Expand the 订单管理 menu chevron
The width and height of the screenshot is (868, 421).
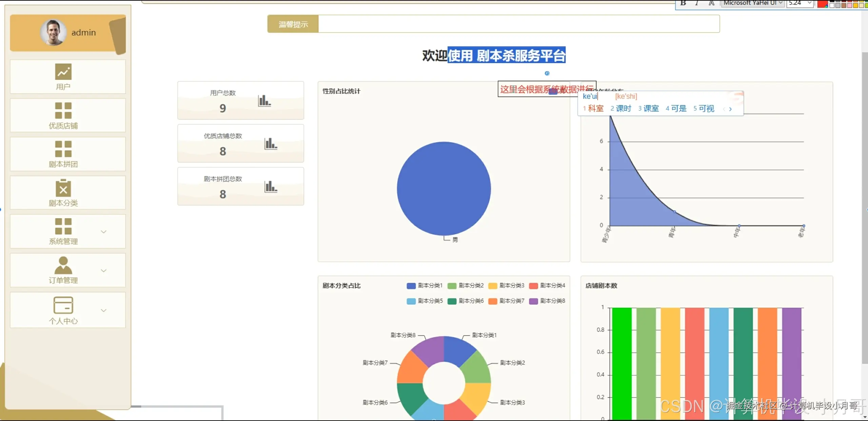click(x=104, y=271)
